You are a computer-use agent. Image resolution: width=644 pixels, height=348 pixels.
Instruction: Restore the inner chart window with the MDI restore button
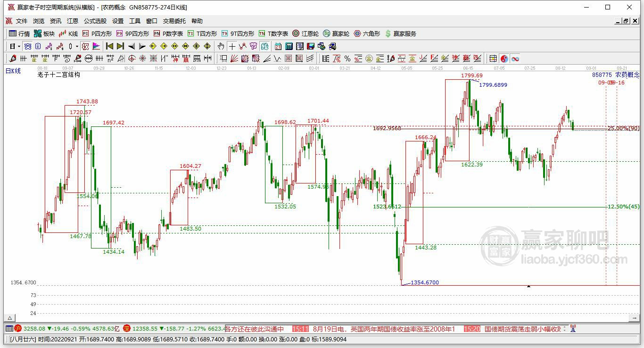(x=626, y=21)
